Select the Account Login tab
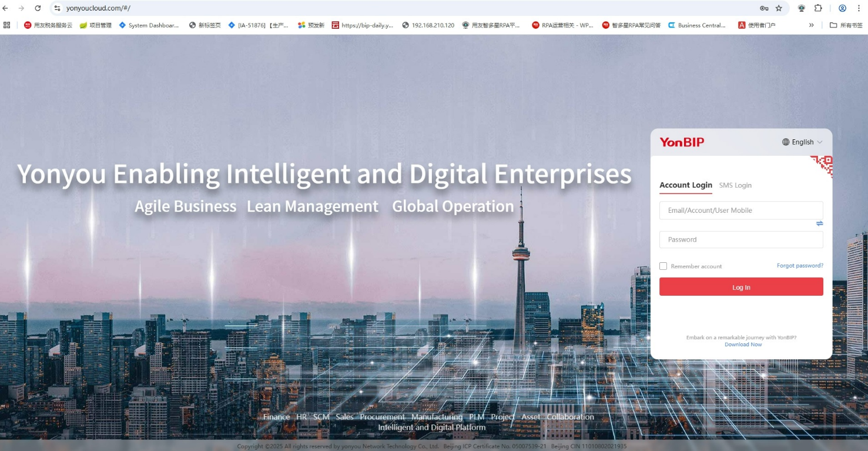868x451 pixels. [x=685, y=185]
